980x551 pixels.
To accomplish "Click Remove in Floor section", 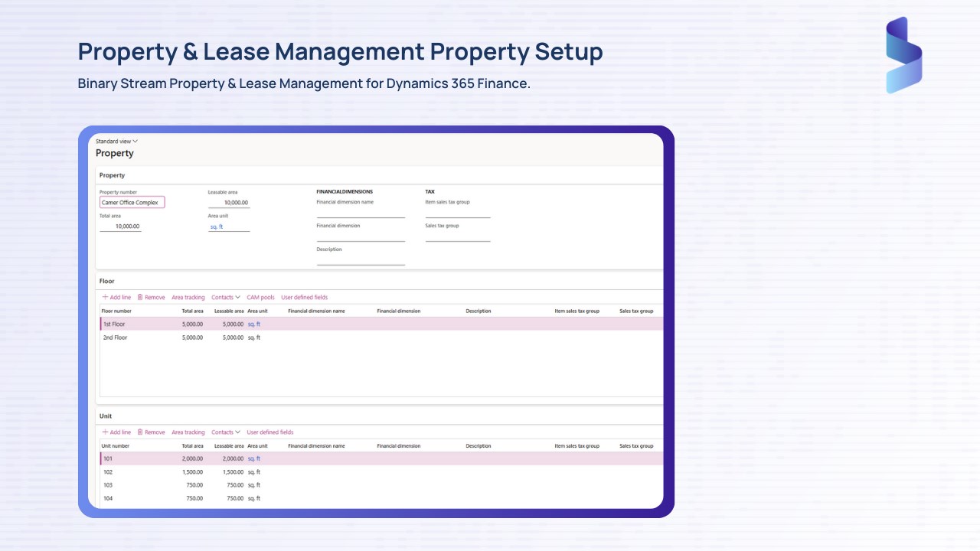I will pos(151,297).
